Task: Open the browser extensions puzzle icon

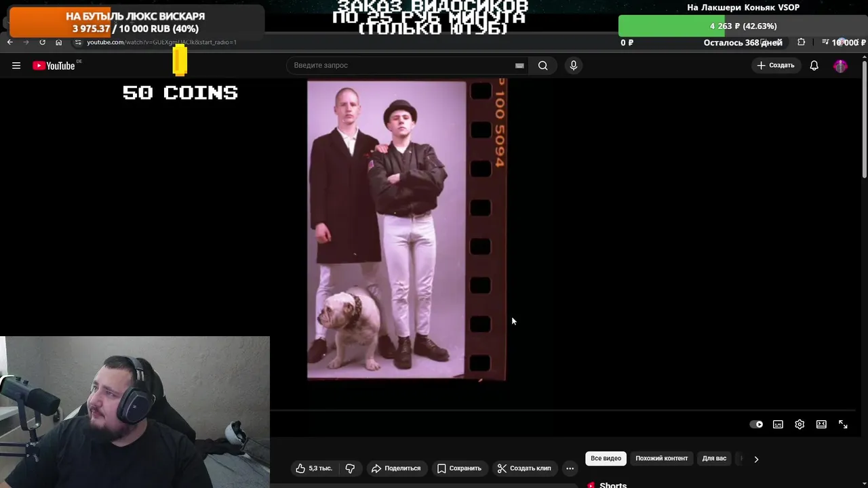Action: coord(801,42)
